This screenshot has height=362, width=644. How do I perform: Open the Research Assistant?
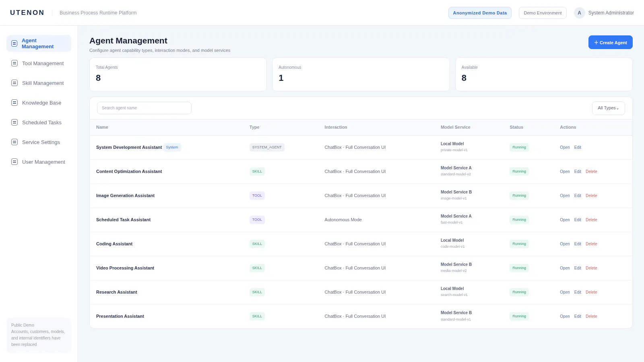pos(565,292)
